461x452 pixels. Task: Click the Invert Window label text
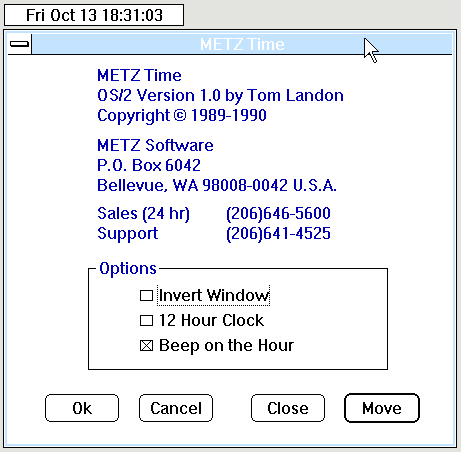(x=214, y=295)
